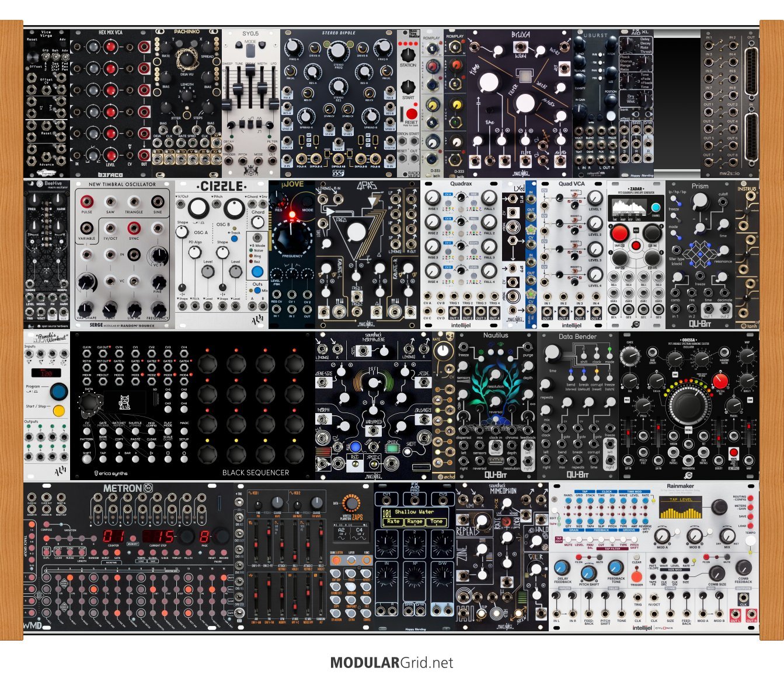The height and width of the screenshot is (675, 784).
Task: Click the large white FREQ knob on QPAS
Action: click(x=356, y=233)
